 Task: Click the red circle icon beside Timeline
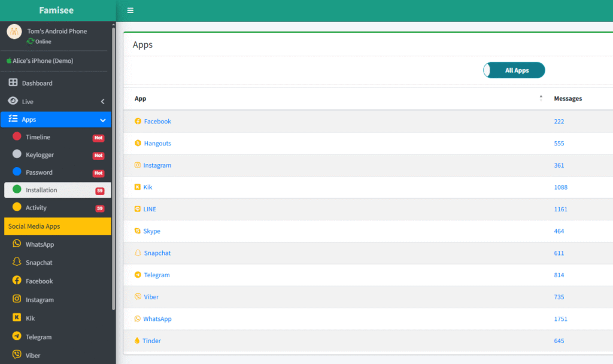click(17, 136)
